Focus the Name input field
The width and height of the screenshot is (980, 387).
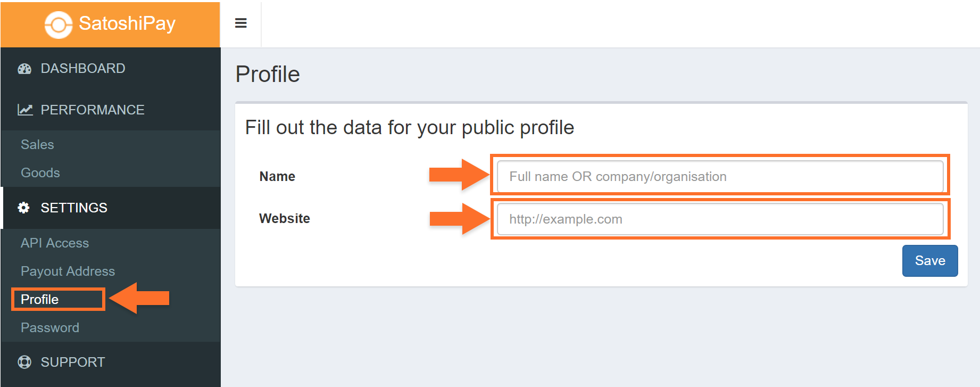(x=720, y=176)
